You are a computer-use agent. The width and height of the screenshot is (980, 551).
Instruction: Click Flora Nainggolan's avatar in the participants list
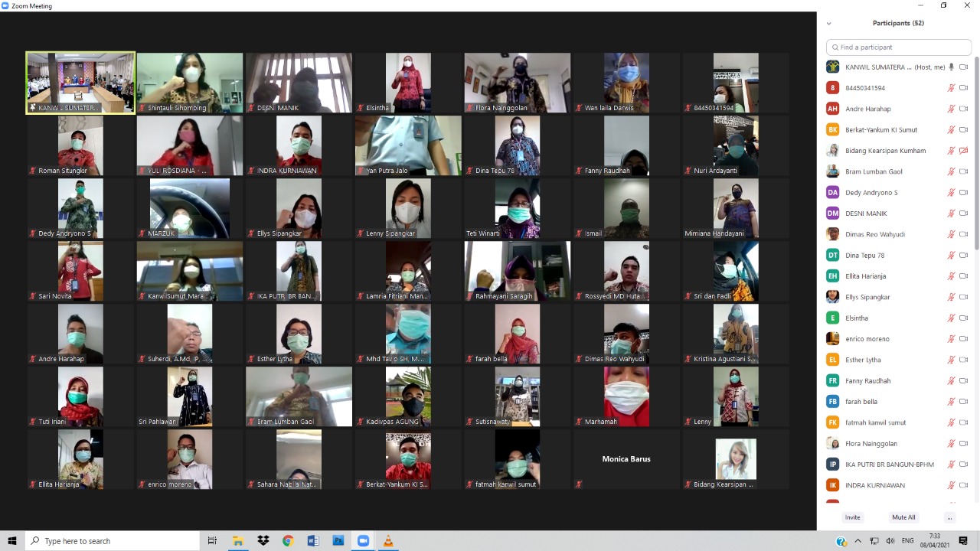[x=832, y=443]
